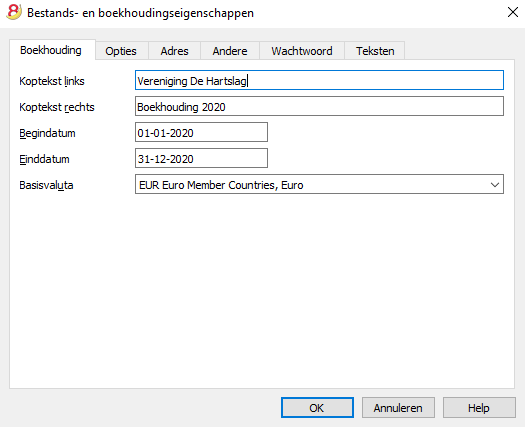Confirm with the OK button
Screen dimensions: 525x427
[317, 408]
